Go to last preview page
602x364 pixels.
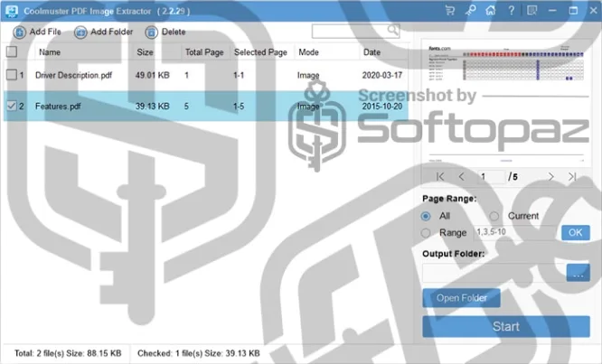pyautogui.click(x=572, y=176)
